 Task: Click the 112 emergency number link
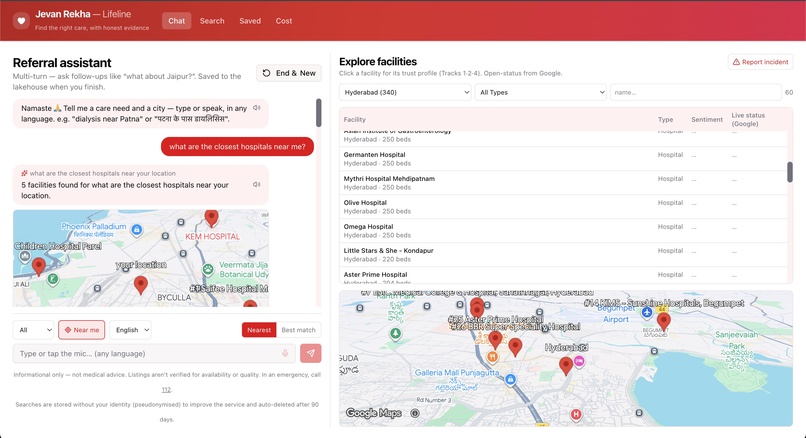166,390
